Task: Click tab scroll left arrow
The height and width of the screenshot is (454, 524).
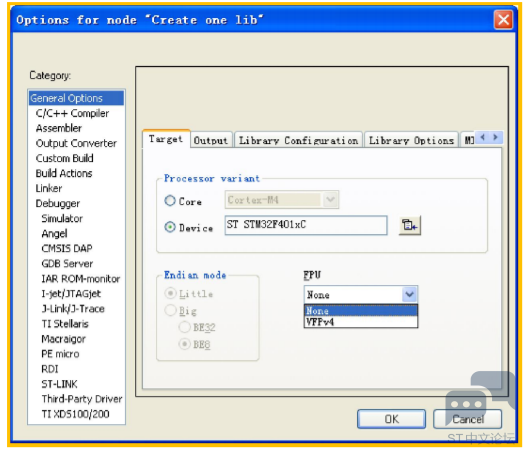Action: (x=482, y=137)
